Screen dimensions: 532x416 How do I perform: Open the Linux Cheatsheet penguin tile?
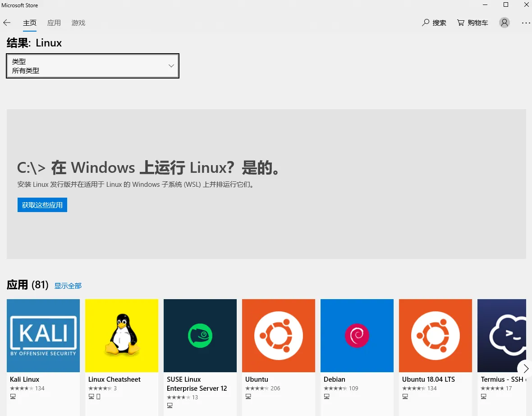(122, 336)
